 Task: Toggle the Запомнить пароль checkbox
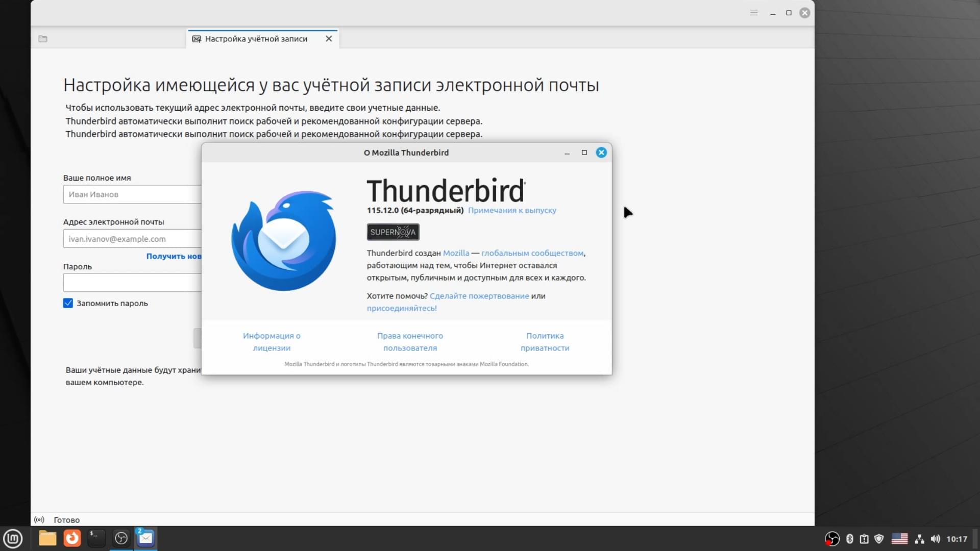click(x=68, y=303)
